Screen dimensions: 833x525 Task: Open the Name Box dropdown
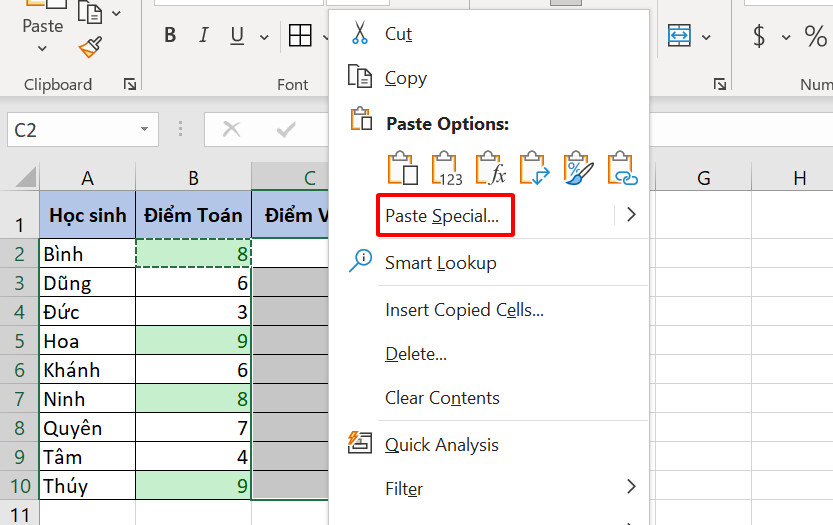pyautogui.click(x=144, y=129)
